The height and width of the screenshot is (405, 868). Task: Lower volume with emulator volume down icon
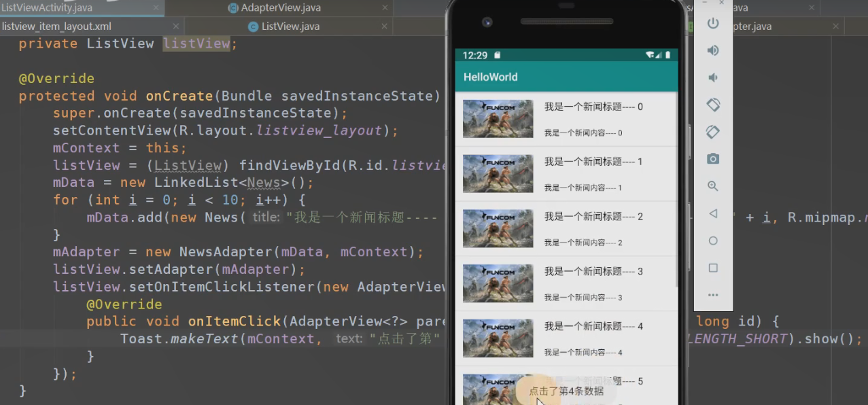[713, 77]
